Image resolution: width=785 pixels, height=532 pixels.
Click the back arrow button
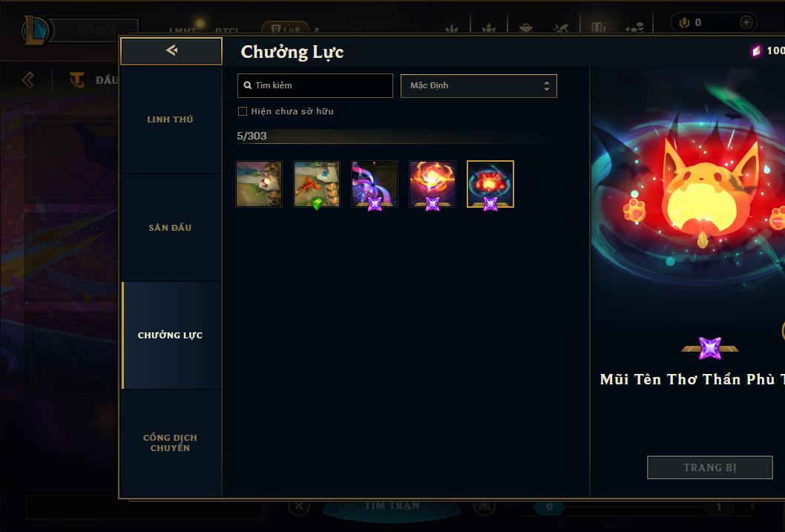tap(171, 50)
